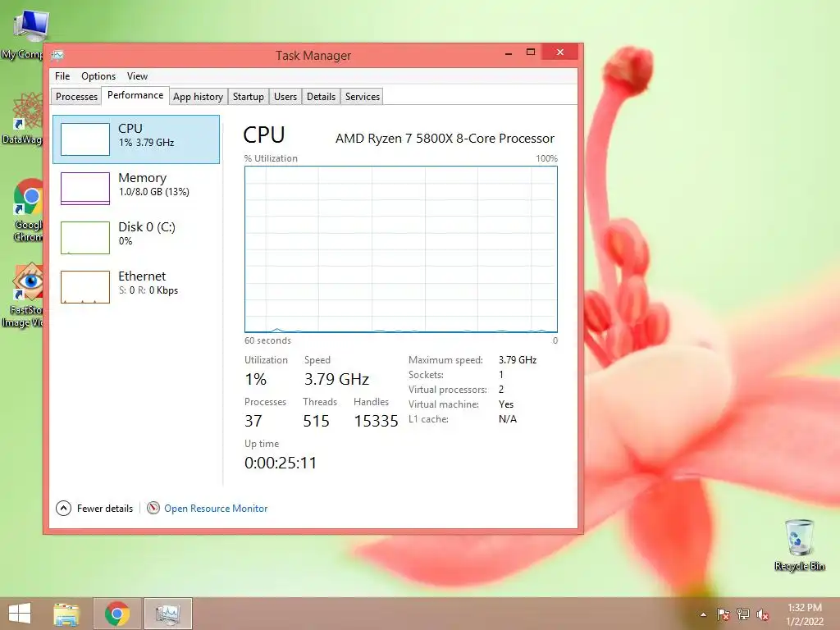
Task: Open the taskbar clock showing 1:32 PM
Action: click(804, 614)
